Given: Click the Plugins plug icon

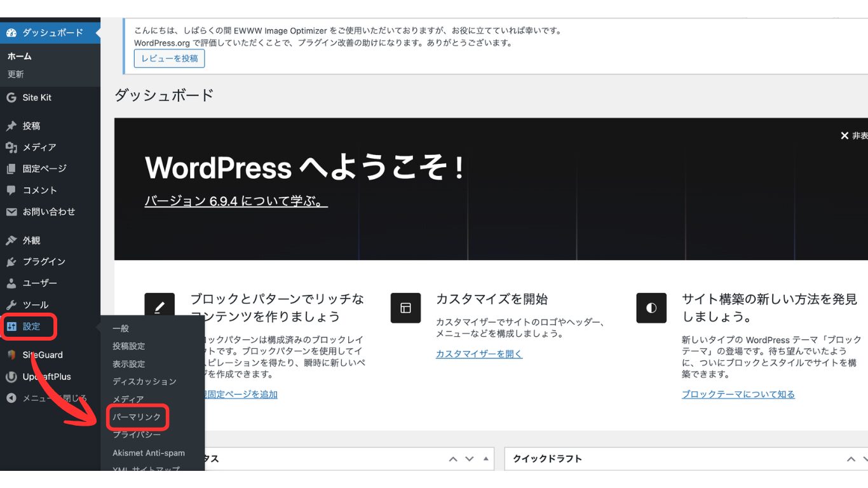Looking at the screenshot, I should (11, 262).
